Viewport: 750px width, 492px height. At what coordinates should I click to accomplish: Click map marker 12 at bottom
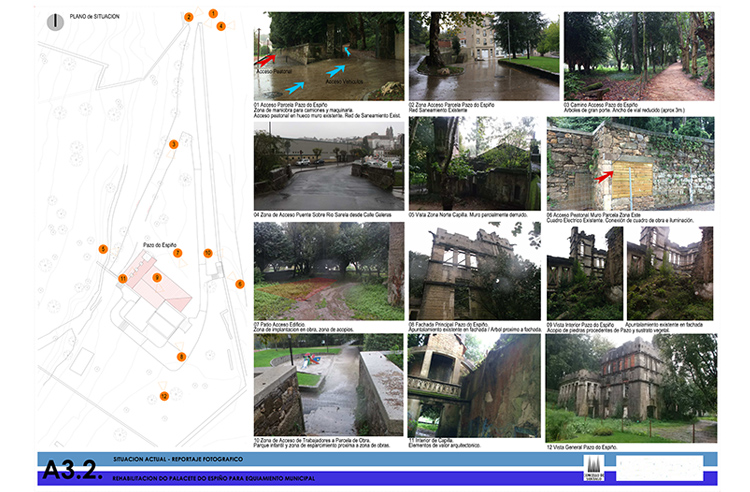[164, 396]
